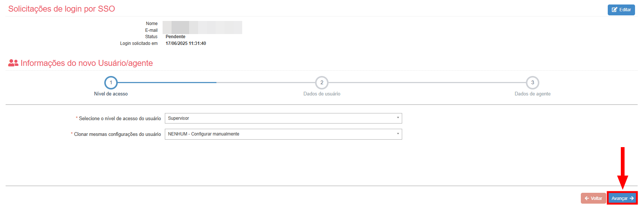Expand the arrow of the Clonar configurações select
Screen dimensions: 644x216
tap(398, 134)
